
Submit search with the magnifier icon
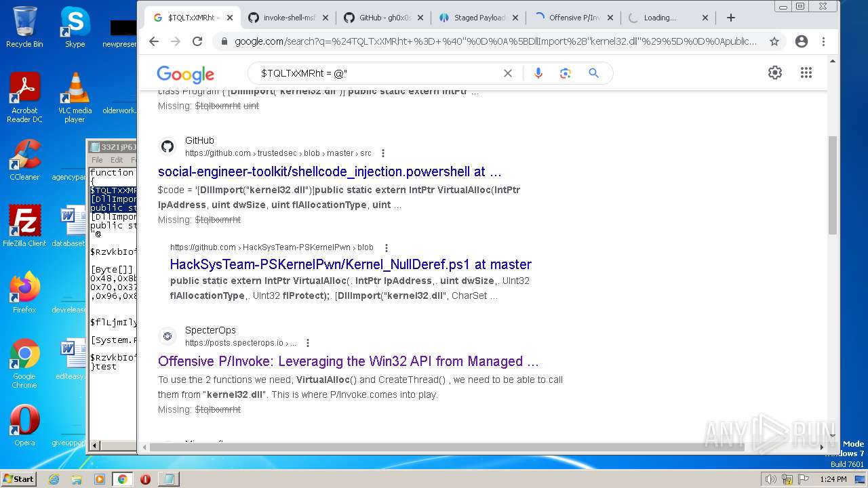pyautogui.click(x=593, y=73)
